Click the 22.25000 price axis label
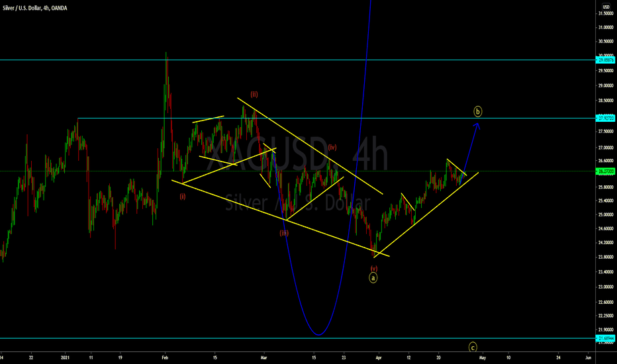 pyautogui.click(x=606, y=316)
